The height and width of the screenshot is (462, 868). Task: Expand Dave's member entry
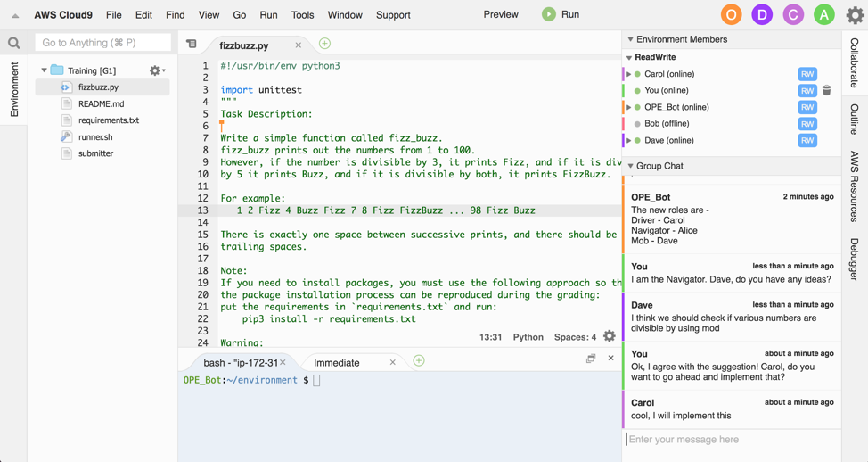click(629, 140)
